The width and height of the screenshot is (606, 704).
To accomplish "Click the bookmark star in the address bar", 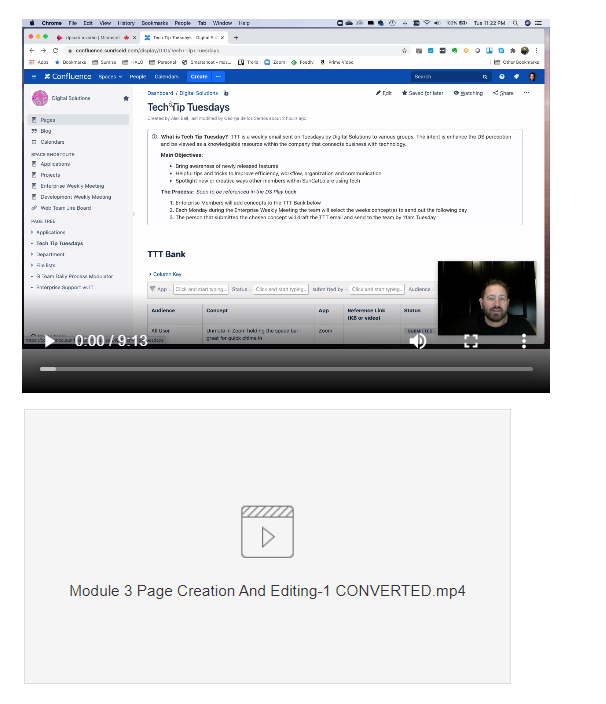I will (404, 51).
